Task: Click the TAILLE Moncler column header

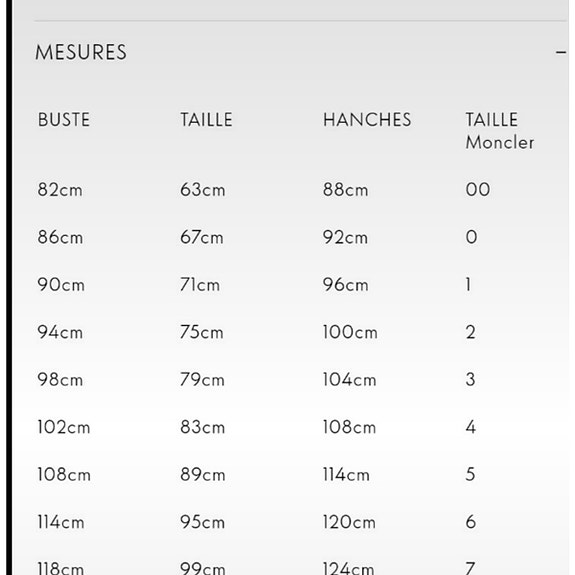Action: click(x=499, y=131)
